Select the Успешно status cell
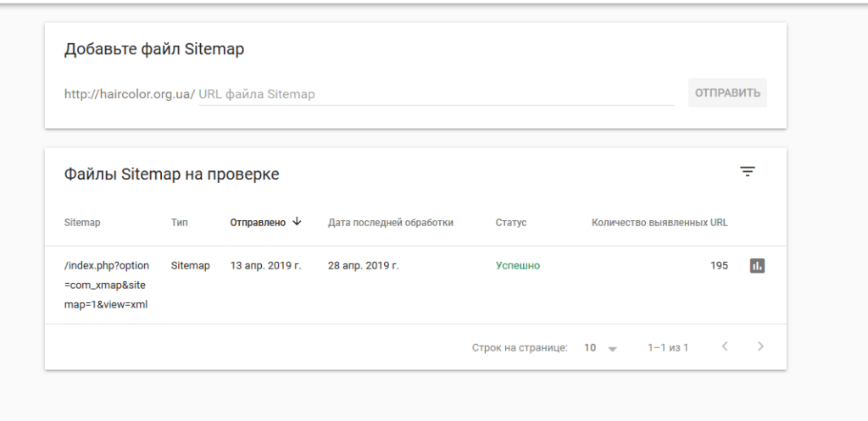The image size is (868, 421). pyautogui.click(x=518, y=265)
